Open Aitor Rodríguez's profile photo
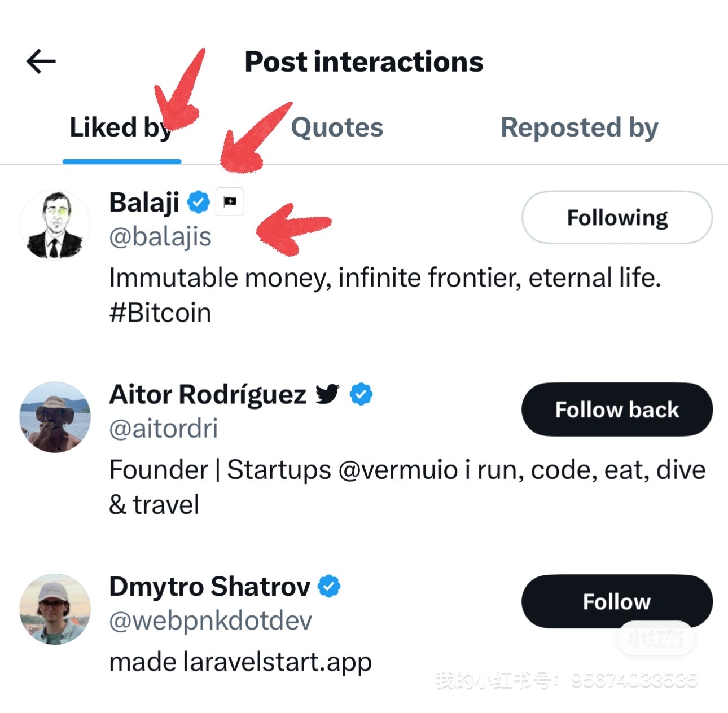 click(x=55, y=417)
